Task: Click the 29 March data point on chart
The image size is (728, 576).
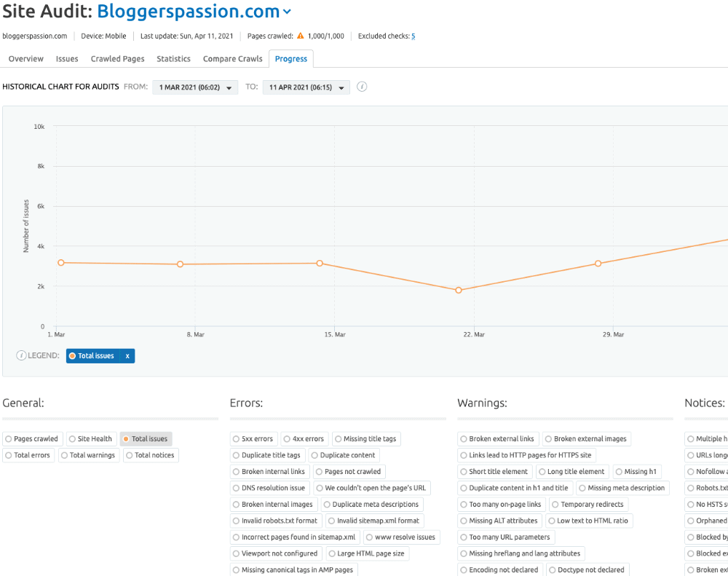Action: (x=598, y=264)
